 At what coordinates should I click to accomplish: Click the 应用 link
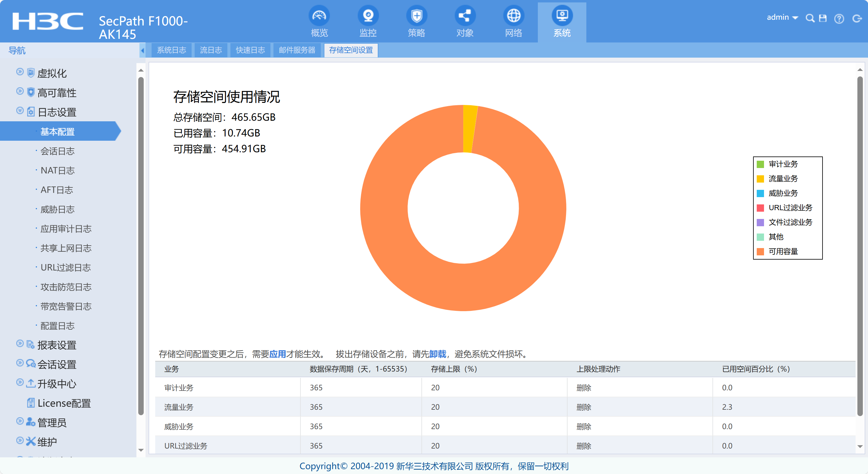tap(277, 354)
